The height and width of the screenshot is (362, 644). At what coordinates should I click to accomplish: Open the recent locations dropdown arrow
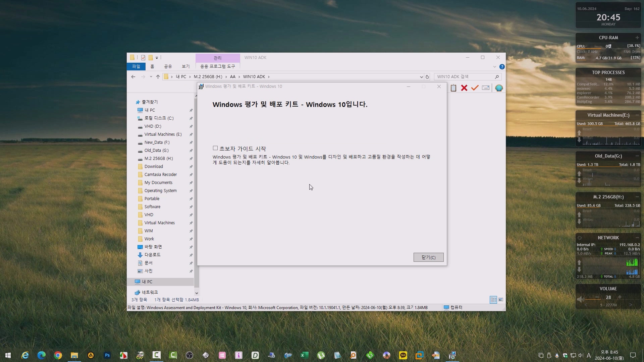point(151,77)
